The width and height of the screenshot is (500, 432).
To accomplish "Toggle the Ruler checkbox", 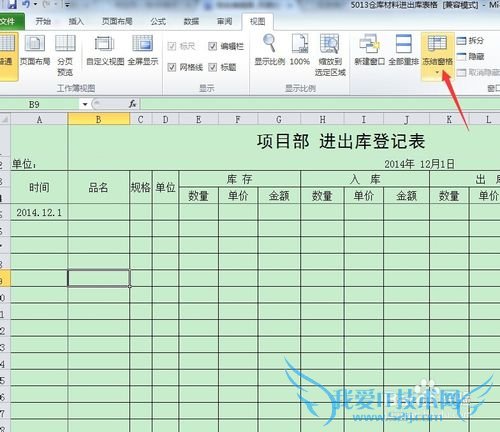I will pyautogui.click(x=172, y=46).
